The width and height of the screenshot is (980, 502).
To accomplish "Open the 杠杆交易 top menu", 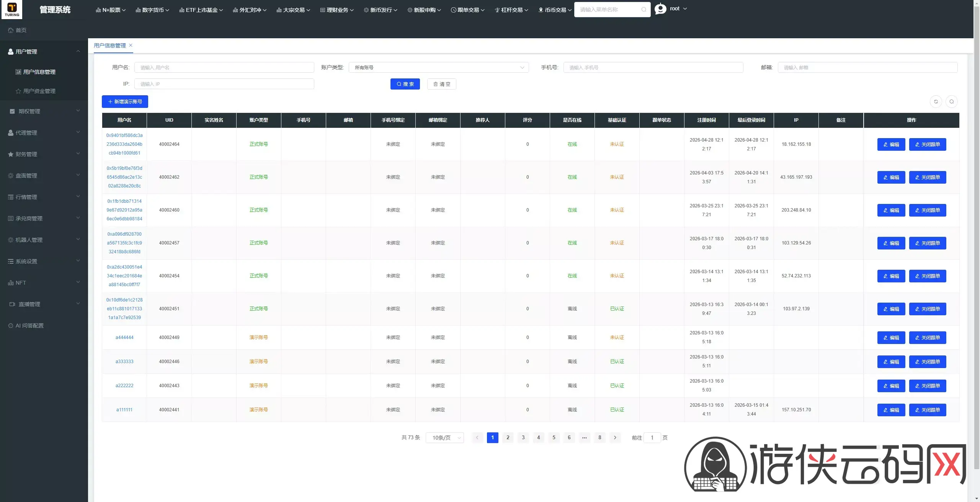I will pyautogui.click(x=511, y=10).
